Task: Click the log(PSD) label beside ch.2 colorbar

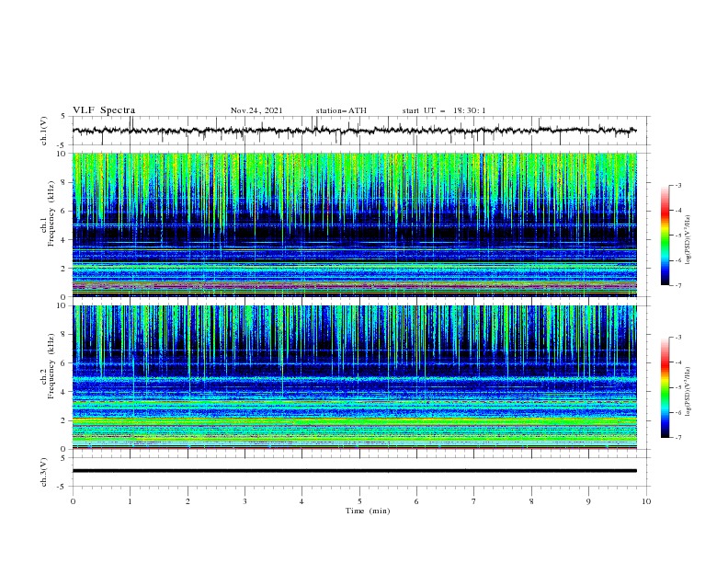Action: click(x=688, y=392)
